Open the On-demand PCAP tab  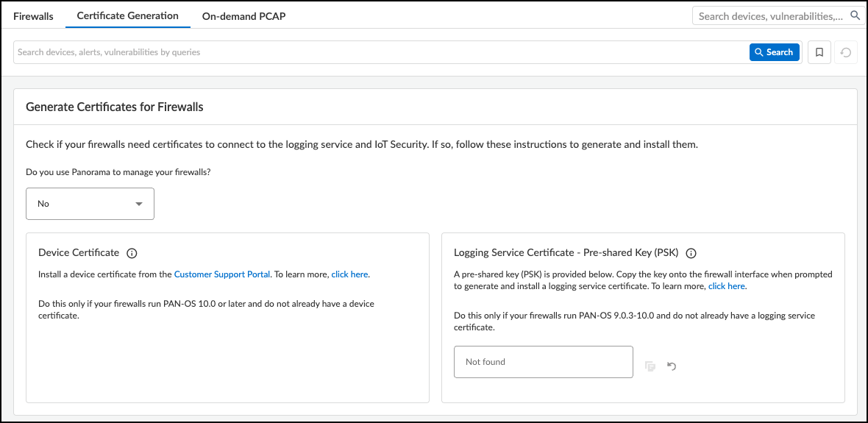(243, 16)
